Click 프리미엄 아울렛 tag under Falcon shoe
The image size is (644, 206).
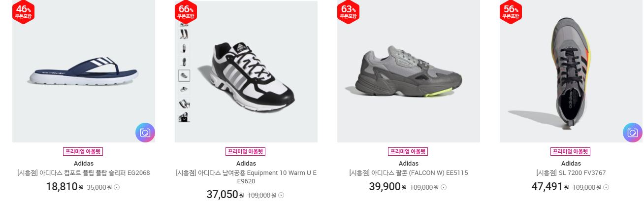click(408, 152)
